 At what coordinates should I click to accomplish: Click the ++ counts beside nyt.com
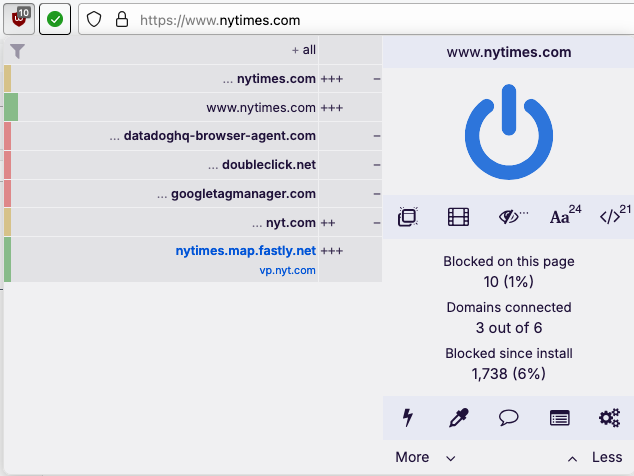[328, 223]
